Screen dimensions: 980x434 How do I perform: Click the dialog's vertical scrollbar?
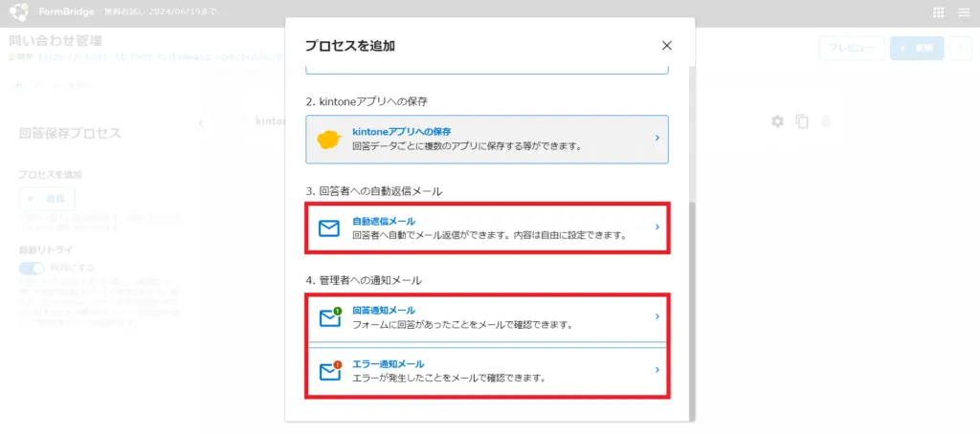691,306
